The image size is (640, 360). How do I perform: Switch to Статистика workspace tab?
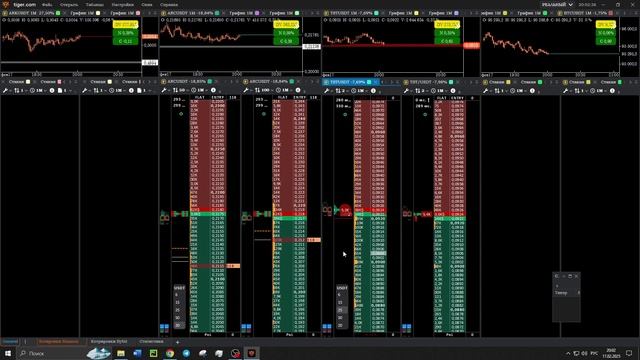pos(151,342)
